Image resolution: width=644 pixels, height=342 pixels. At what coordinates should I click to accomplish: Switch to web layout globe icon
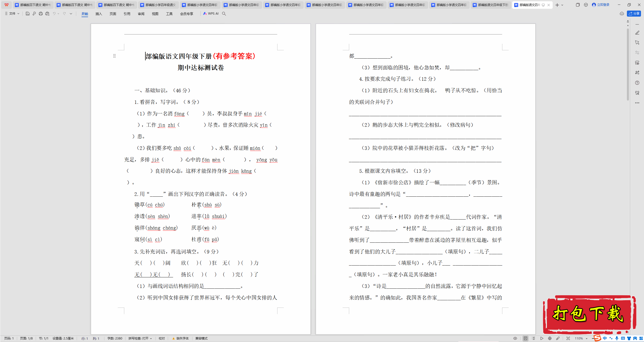550,338
